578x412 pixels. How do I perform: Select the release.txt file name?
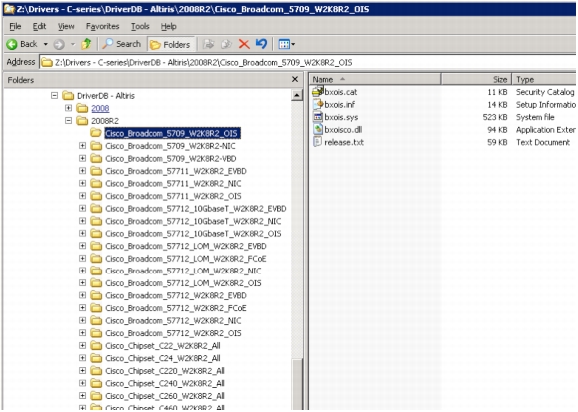[344, 142]
